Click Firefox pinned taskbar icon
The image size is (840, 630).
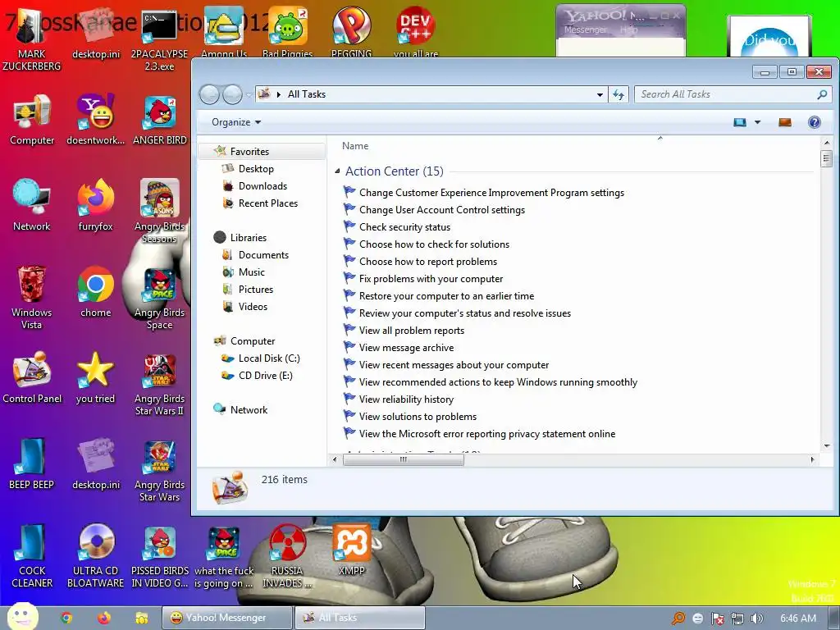104,618
